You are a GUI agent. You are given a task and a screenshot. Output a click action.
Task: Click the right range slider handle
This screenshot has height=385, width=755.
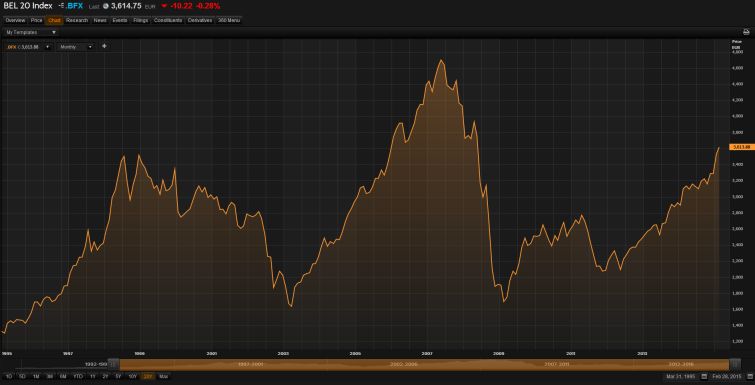735,364
